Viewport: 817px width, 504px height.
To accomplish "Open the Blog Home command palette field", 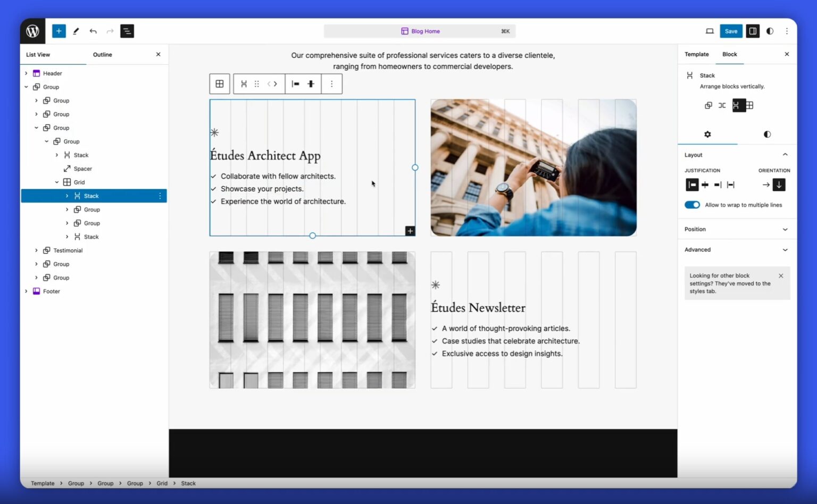I will [x=420, y=31].
